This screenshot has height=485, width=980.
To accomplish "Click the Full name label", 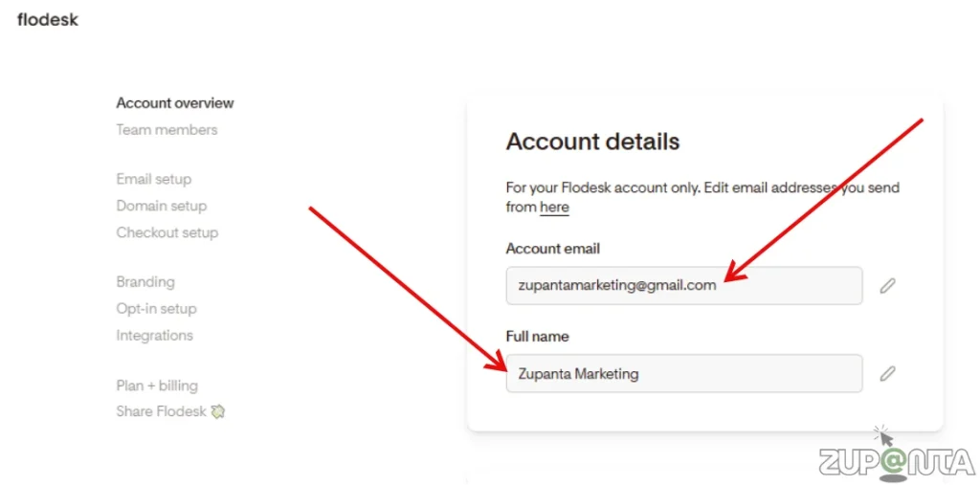I will [x=537, y=337].
